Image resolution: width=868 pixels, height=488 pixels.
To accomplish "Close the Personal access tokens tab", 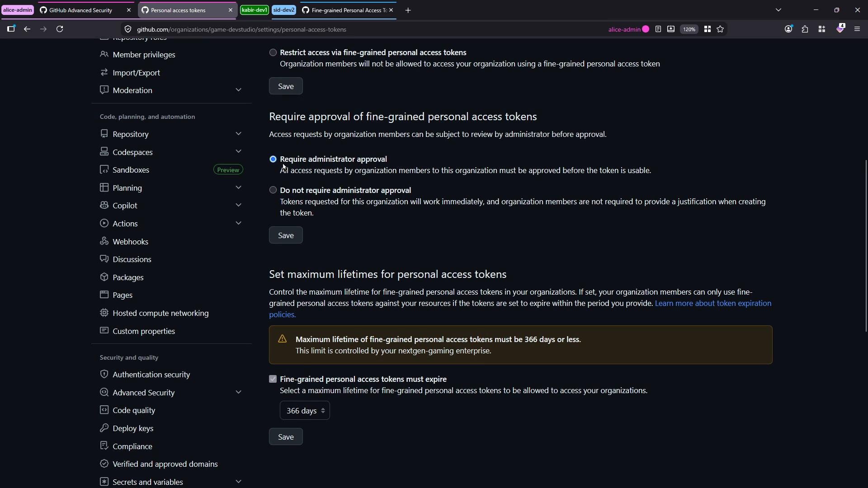I will tap(230, 10).
